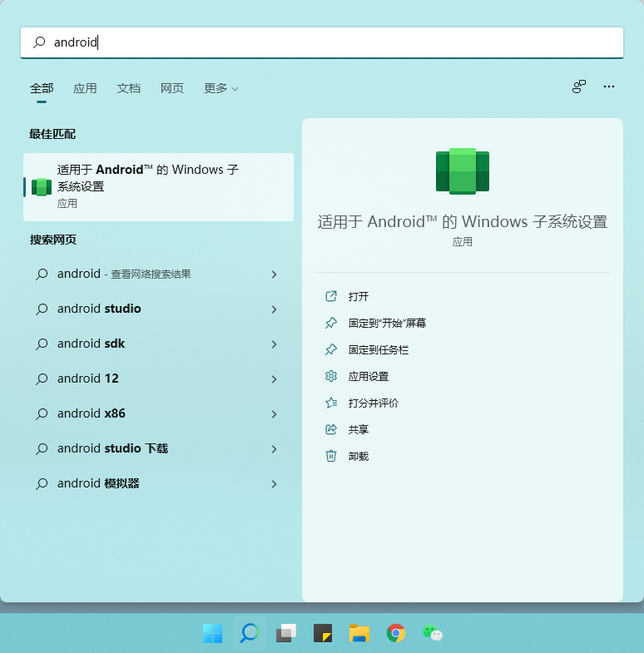The width and height of the screenshot is (644, 653).
Task: Open the Windows Start menu in taskbar
Action: [212, 633]
